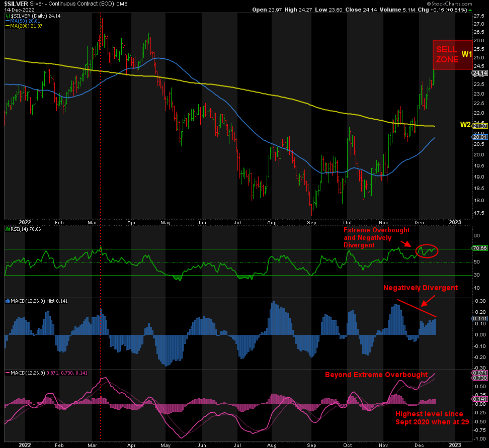489x448 pixels.
Task: Click the up arrow after Chg +0.15 (+0.61%)
Action: point(470,10)
